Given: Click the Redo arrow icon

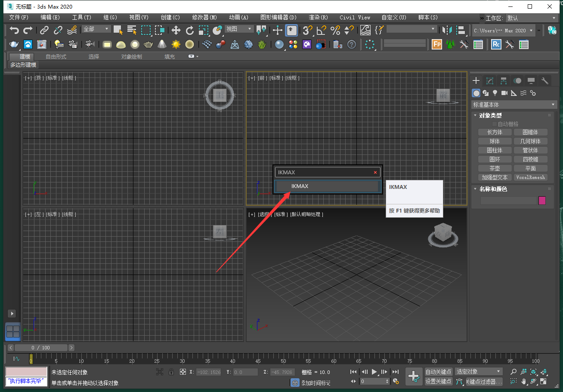Looking at the screenshot, I should pyautogui.click(x=28, y=30).
